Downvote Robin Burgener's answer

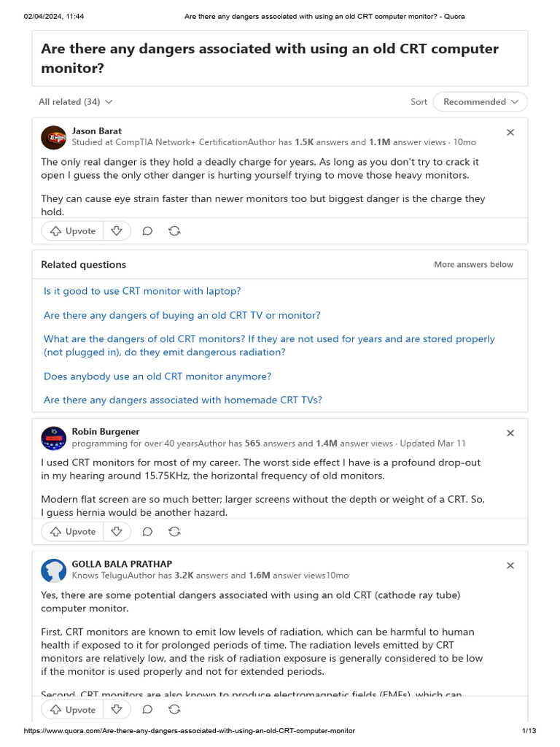tap(117, 532)
